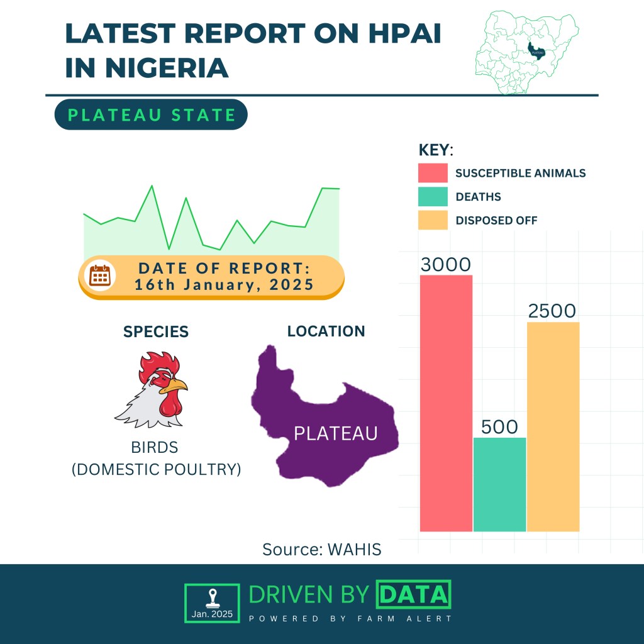644x644 pixels.
Task: Click the Source: WAHIS text
Action: (321, 549)
